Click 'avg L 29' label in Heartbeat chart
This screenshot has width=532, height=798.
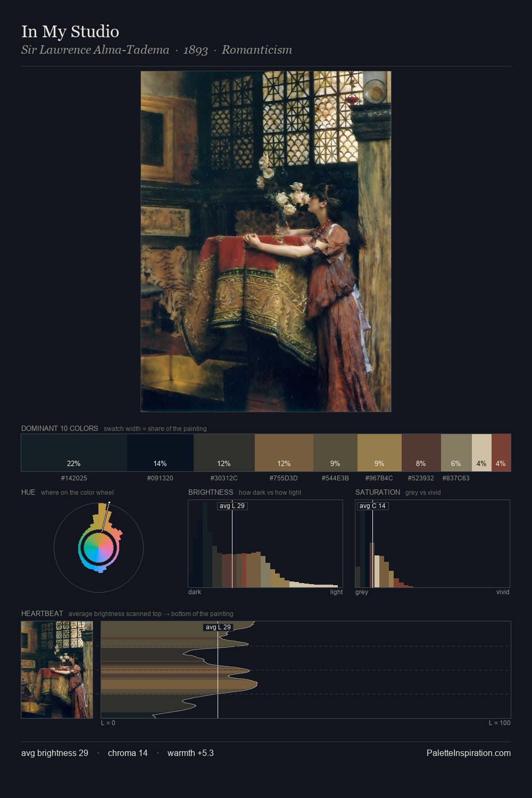coord(218,627)
